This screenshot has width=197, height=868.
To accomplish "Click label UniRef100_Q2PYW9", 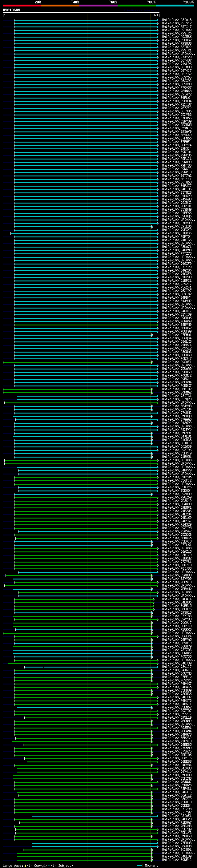I will point(176,121).
